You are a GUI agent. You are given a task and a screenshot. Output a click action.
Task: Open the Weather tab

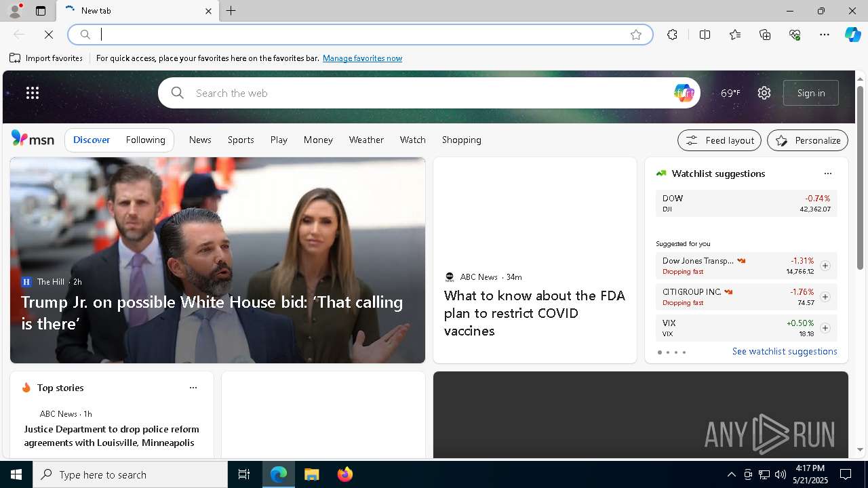click(x=366, y=140)
